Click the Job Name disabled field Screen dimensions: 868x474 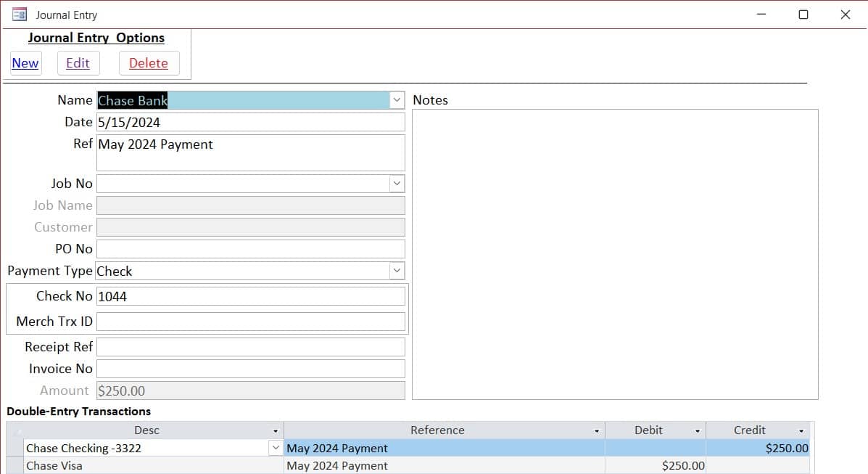[251, 205]
